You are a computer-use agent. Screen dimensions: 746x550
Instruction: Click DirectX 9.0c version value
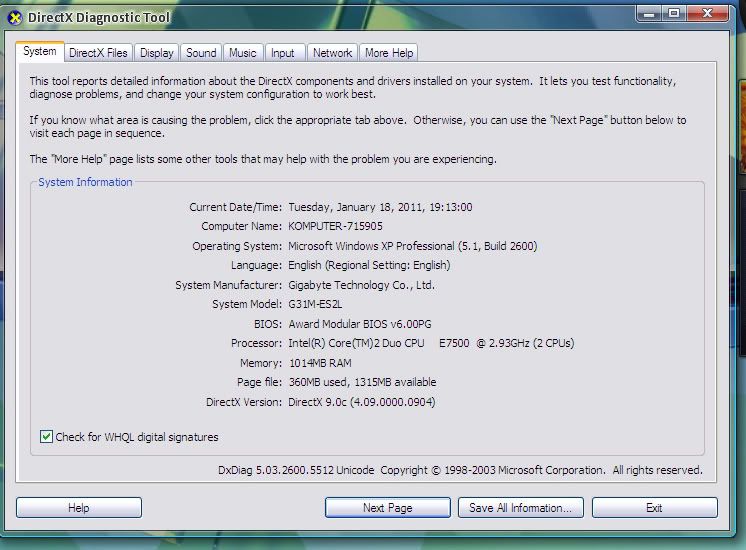coord(362,402)
